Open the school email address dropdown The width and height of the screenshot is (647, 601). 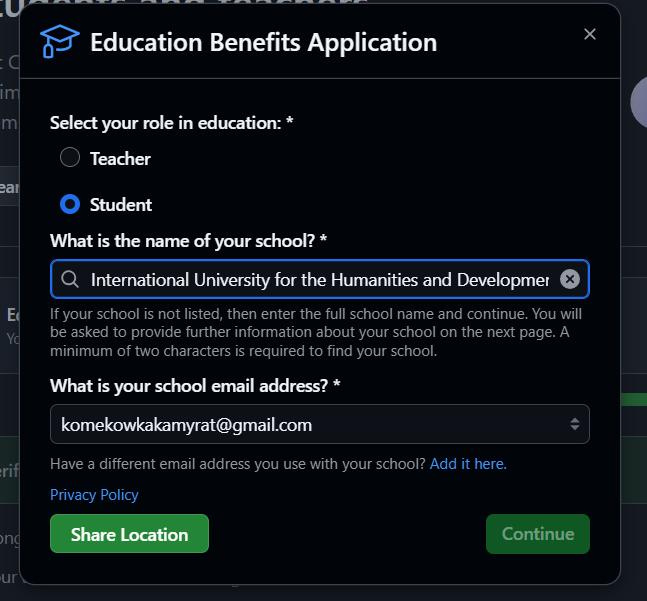(x=319, y=424)
